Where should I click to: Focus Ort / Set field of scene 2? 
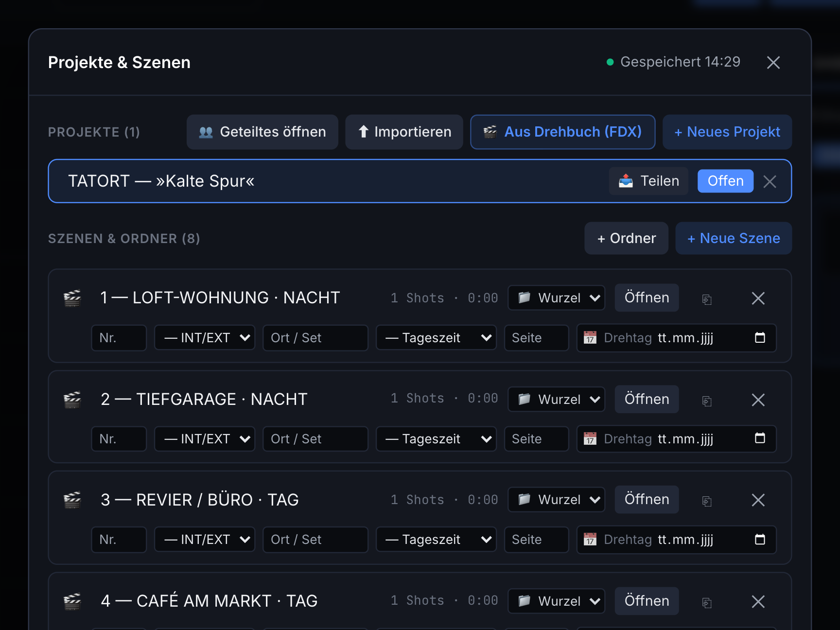coord(315,439)
